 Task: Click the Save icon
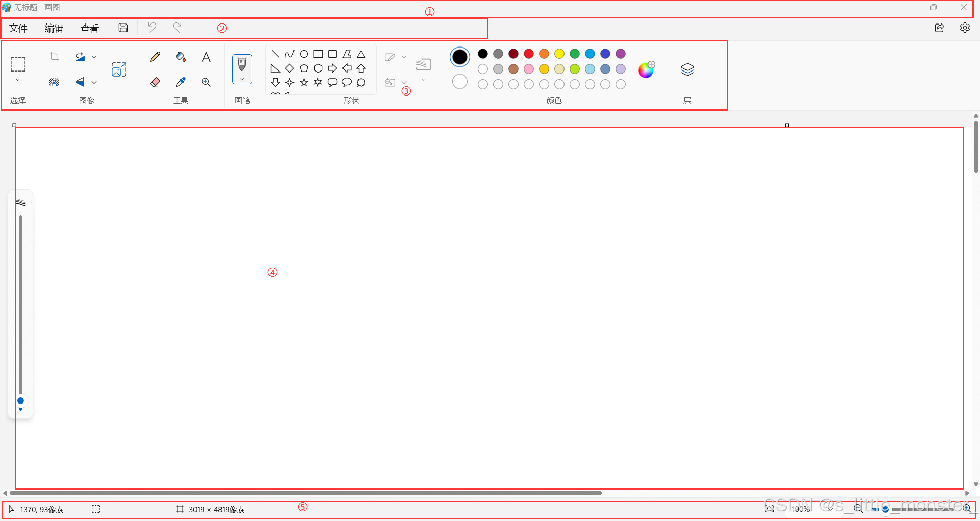coord(123,28)
